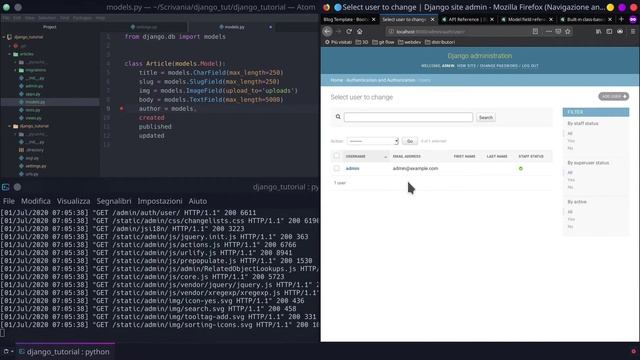Open the Modifica menu in terminal
Image resolution: width=640 pixels, height=360 pixels.
coord(36,201)
